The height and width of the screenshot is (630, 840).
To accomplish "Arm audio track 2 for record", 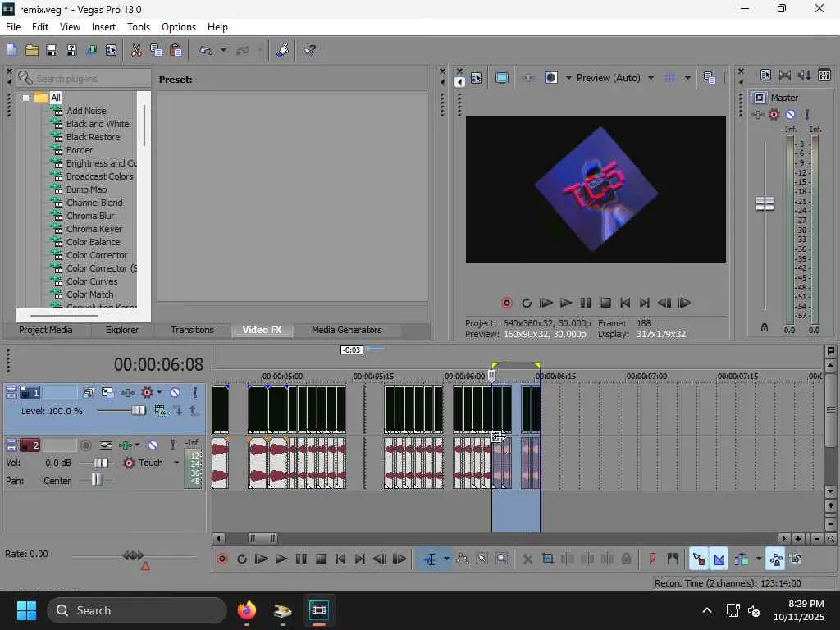I will coord(85,445).
